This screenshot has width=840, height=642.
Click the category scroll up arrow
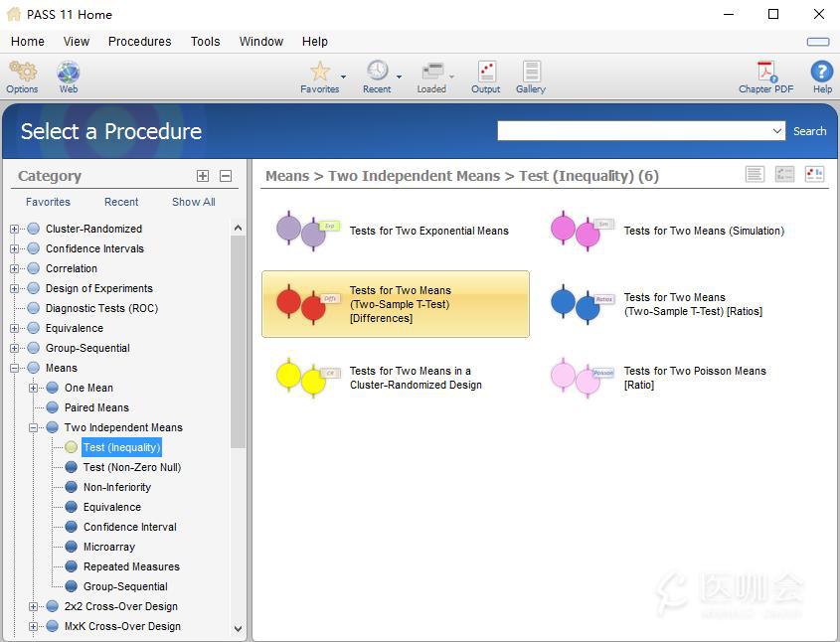pyautogui.click(x=238, y=229)
